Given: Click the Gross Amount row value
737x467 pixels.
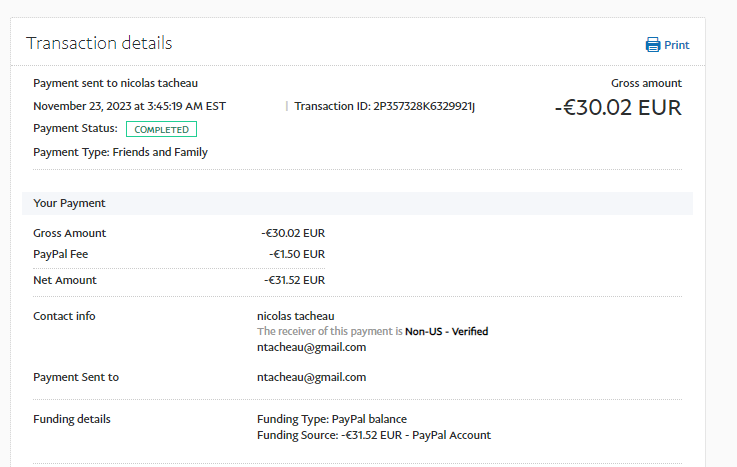Looking at the screenshot, I should pyautogui.click(x=293, y=233).
